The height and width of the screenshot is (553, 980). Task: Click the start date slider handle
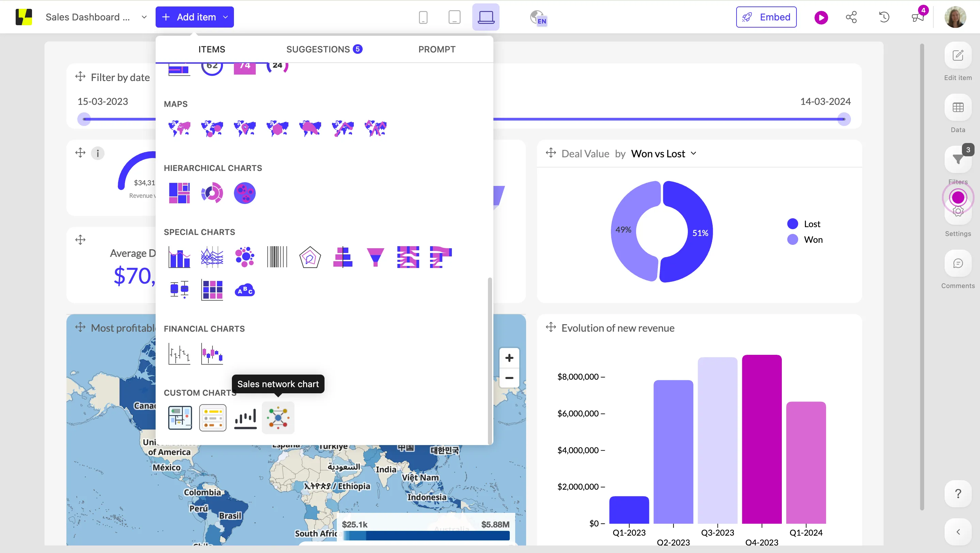click(84, 119)
